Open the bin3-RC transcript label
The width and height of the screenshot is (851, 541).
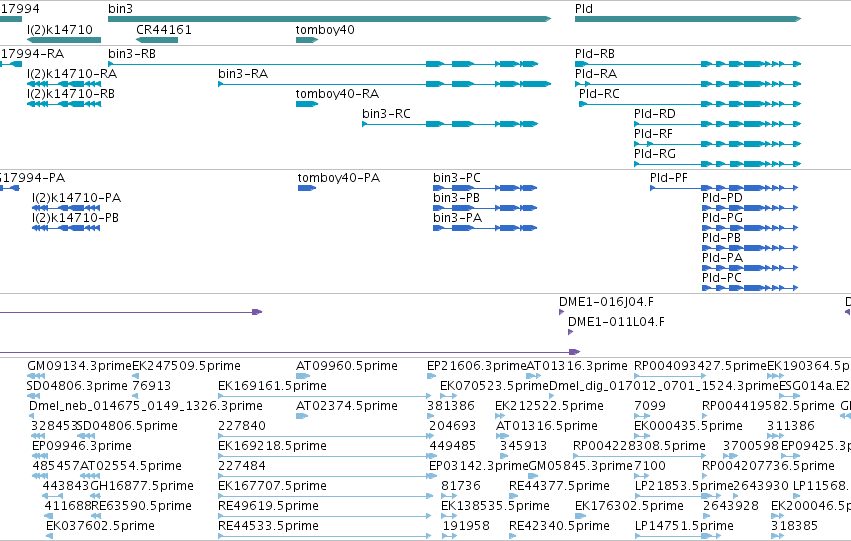[386, 114]
